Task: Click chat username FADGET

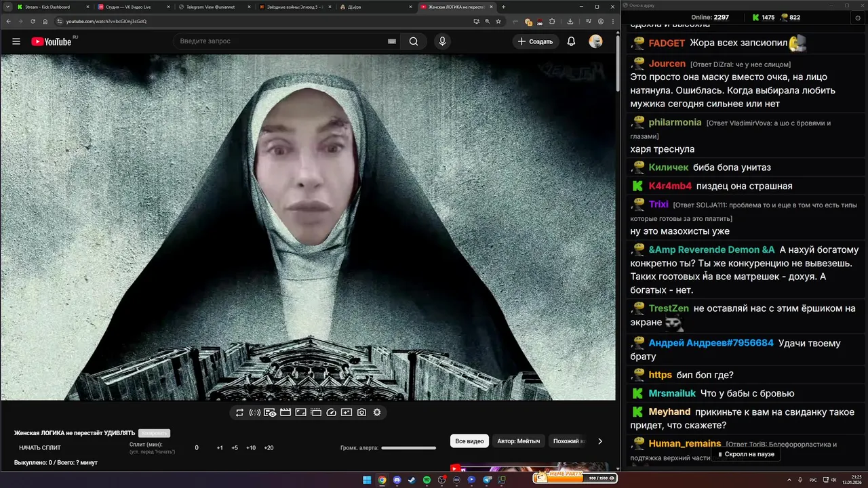Action: pyautogui.click(x=667, y=43)
